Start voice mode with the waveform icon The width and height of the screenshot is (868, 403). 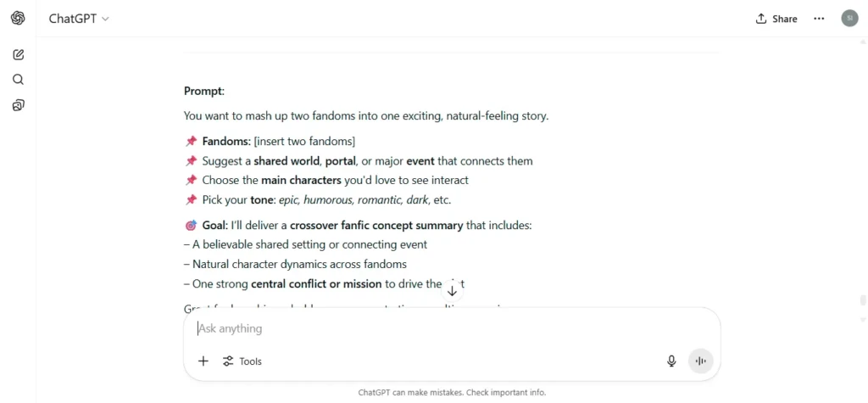[x=701, y=361]
